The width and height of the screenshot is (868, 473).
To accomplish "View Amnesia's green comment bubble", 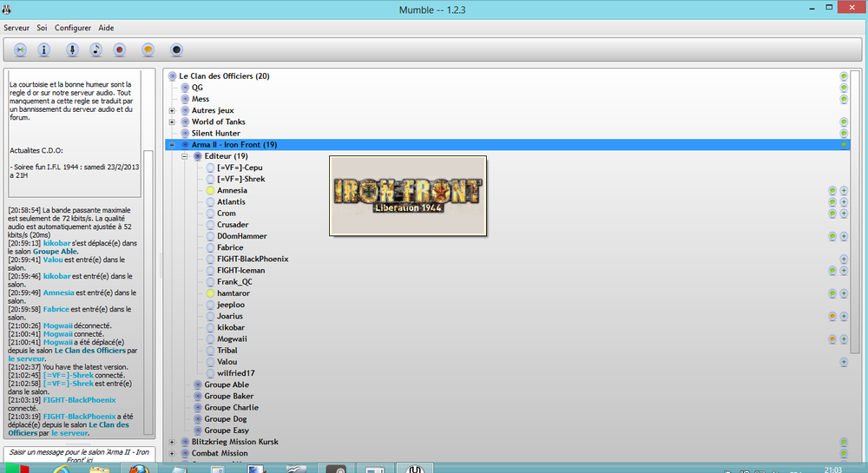I will pos(832,190).
